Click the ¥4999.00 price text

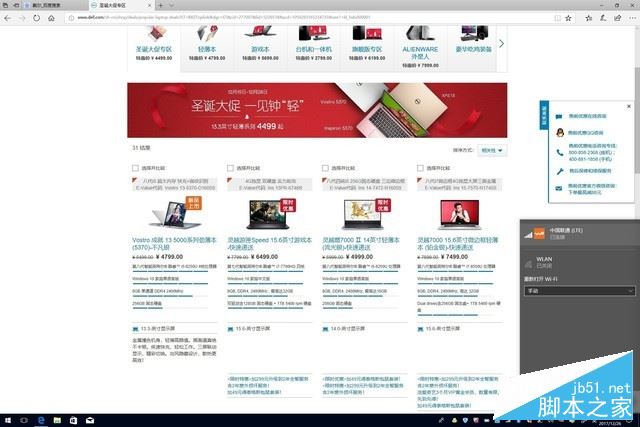tap(359, 257)
